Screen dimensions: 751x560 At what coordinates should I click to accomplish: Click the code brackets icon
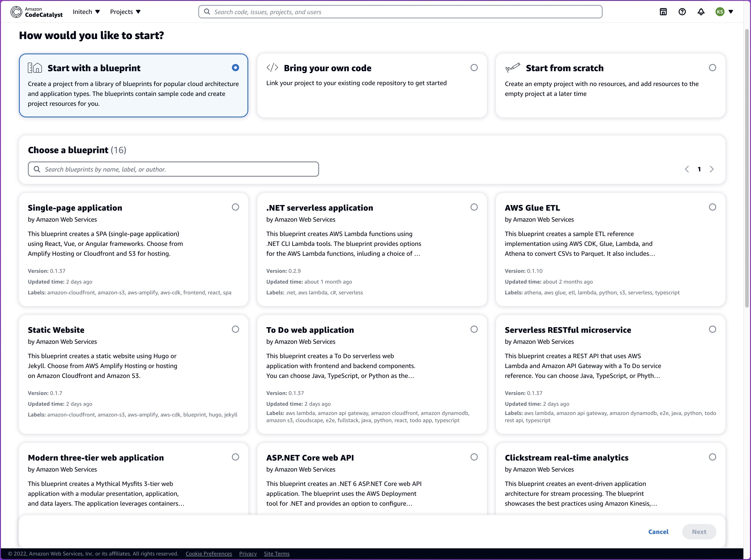(x=272, y=67)
